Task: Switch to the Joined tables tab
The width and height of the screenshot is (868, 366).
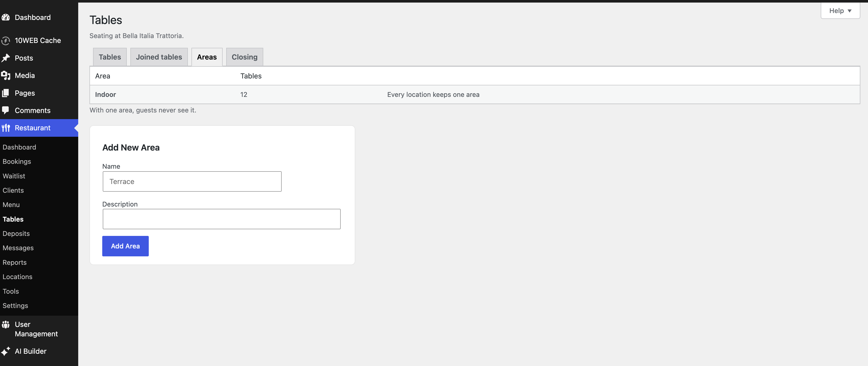Action: [159, 57]
